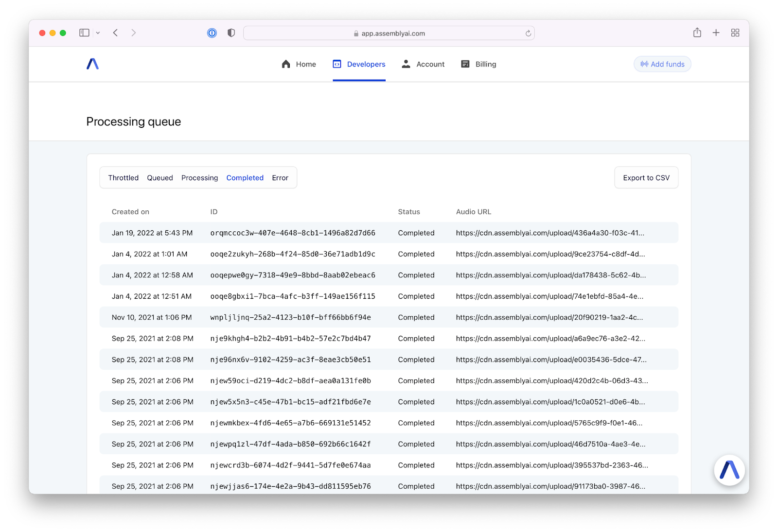Click ID nje9khgh4-b2b2-4b91-b4b2-57e2c7bd4b47

coord(291,339)
